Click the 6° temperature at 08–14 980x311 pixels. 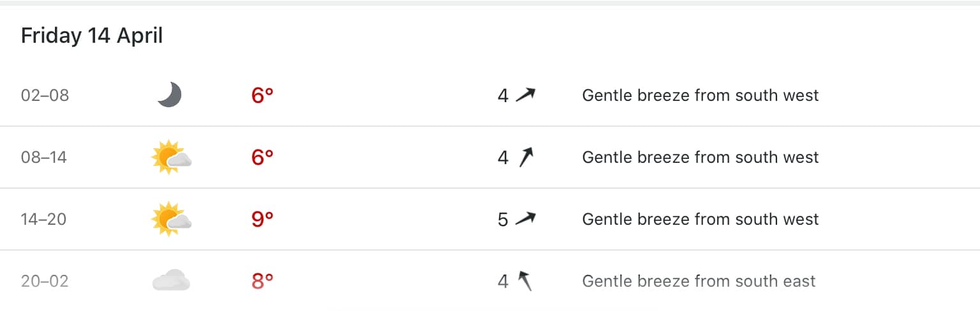click(262, 157)
